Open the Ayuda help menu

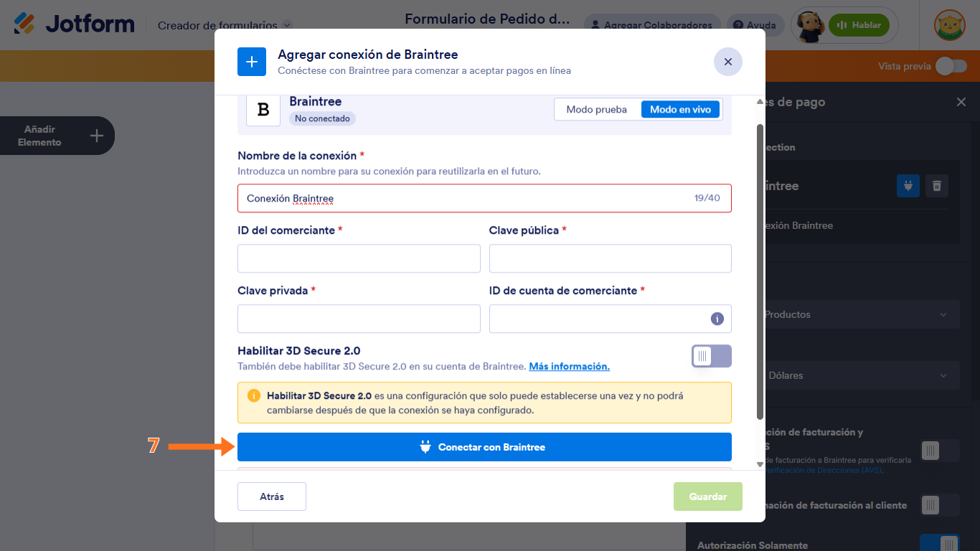[755, 25]
